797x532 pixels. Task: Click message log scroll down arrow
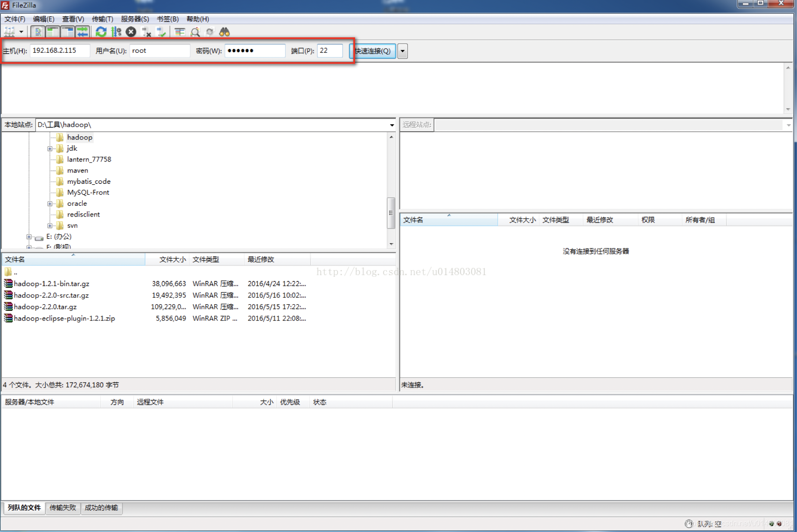788,109
